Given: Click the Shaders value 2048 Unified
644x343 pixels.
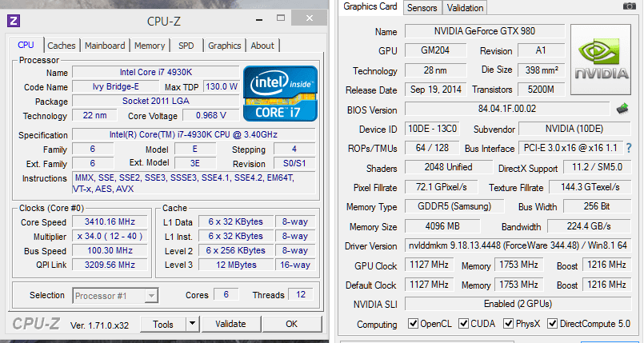Looking at the screenshot, I should point(449,167).
